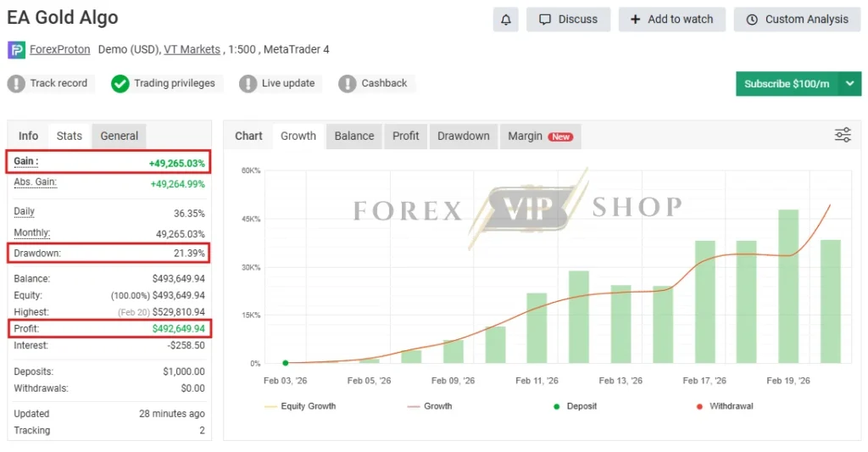Image resolution: width=868 pixels, height=452 pixels.
Task: Click Add to watch button
Action: coord(672,20)
